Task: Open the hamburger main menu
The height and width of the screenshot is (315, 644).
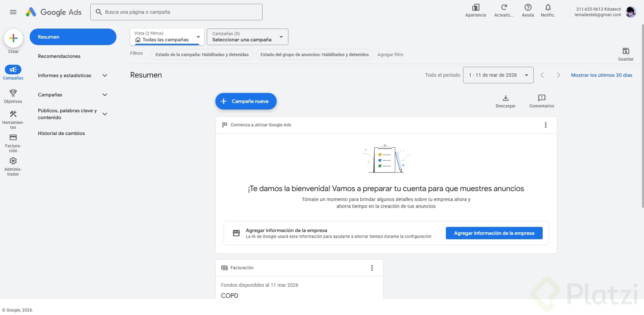Action: (x=13, y=12)
